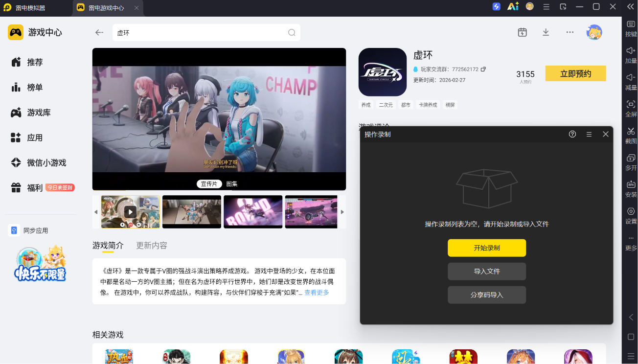Click the 游戏中心 logo in sidebar
The image size is (638, 364).
[x=35, y=32]
